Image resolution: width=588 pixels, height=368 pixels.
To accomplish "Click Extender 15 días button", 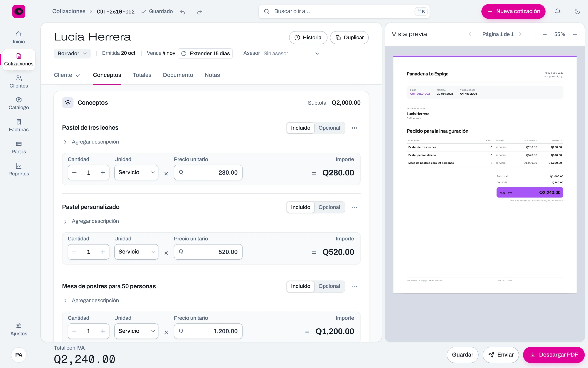I will (205, 54).
